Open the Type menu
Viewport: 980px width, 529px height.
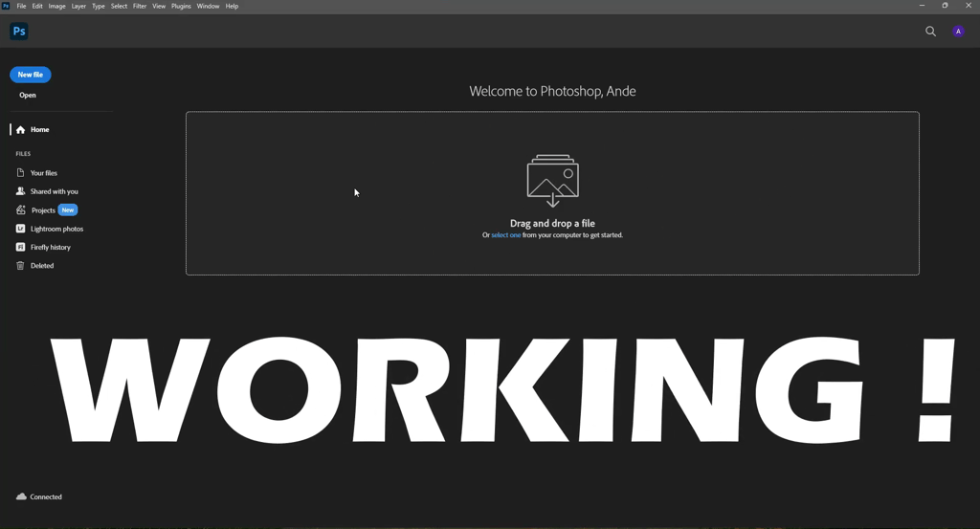point(99,7)
